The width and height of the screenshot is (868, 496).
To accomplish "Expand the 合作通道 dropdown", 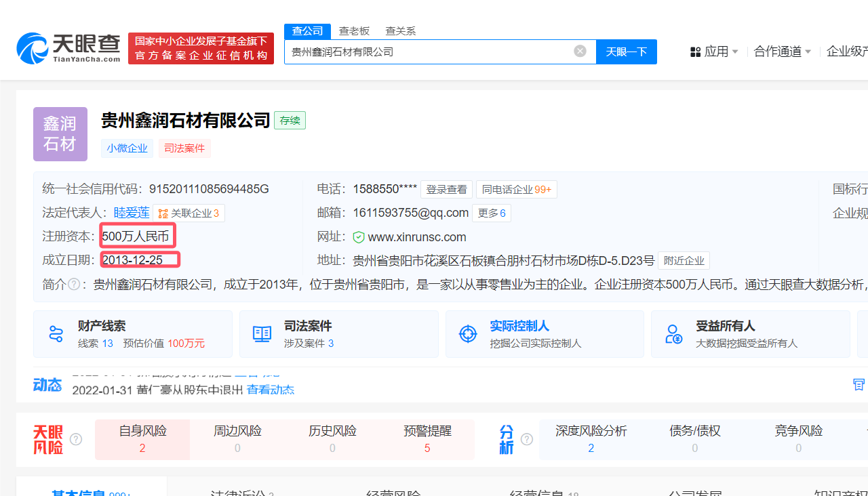I will click(783, 51).
